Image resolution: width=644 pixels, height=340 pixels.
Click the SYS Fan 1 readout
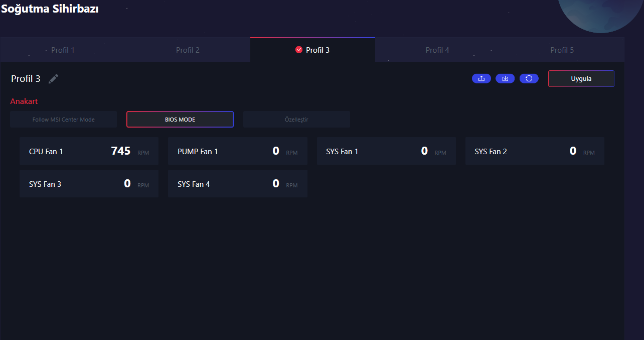pyautogui.click(x=386, y=151)
